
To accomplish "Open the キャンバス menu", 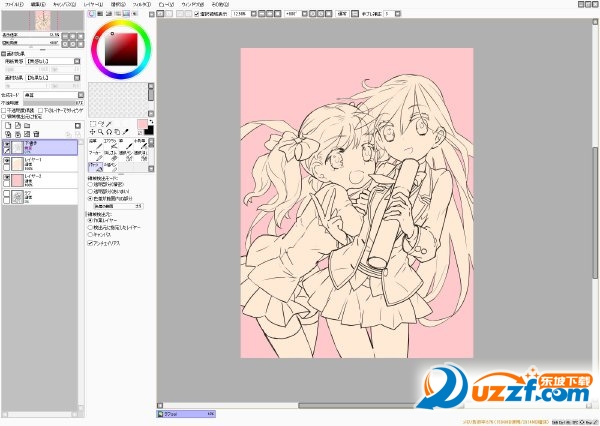I will pos(64,5).
